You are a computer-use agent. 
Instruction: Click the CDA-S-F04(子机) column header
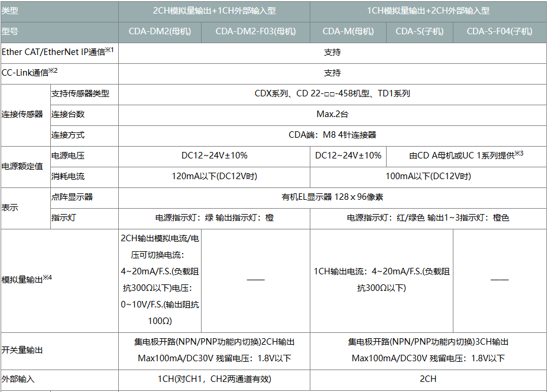tap(500, 31)
